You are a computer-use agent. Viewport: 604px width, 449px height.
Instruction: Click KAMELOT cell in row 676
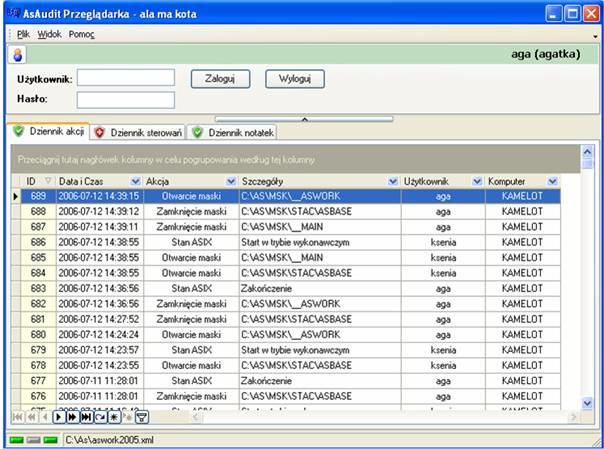pos(522,396)
